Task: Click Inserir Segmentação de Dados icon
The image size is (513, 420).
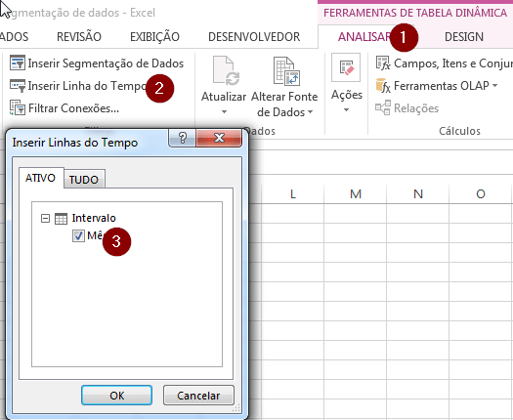Action: [18, 63]
